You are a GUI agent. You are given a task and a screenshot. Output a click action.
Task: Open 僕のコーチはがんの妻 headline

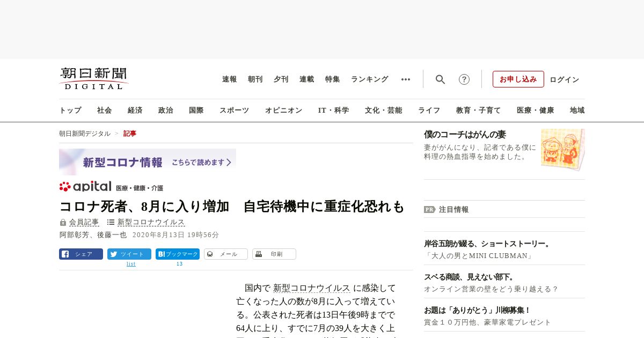[x=465, y=135]
